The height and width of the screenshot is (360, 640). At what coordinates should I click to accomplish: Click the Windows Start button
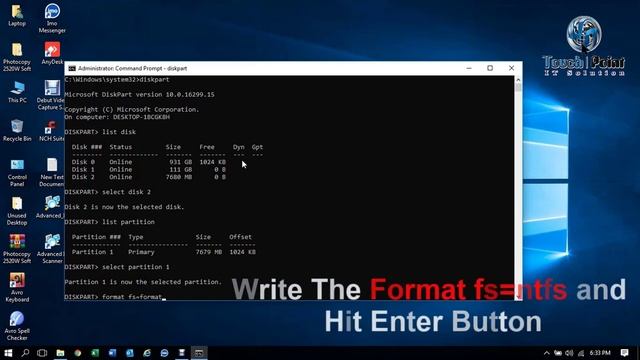click(x=8, y=353)
